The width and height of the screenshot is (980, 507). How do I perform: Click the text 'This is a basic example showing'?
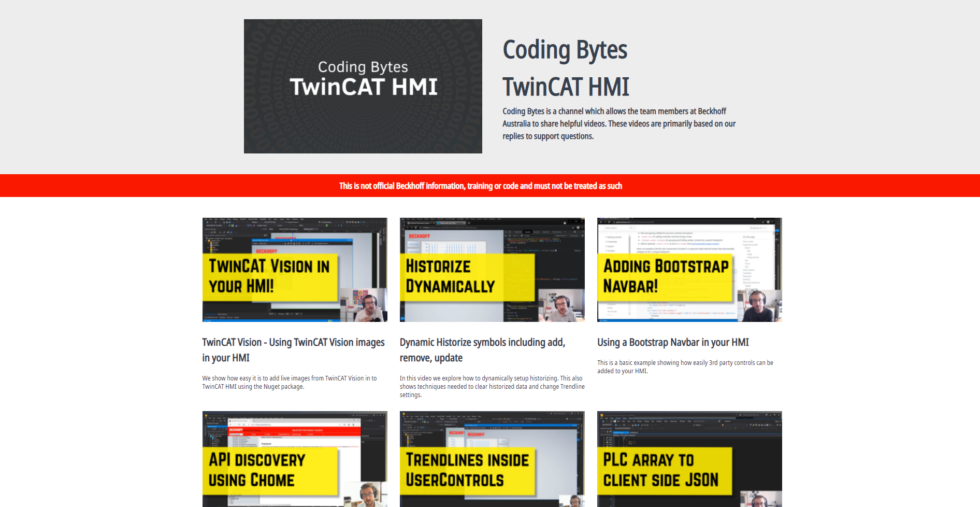pos(685,367)
